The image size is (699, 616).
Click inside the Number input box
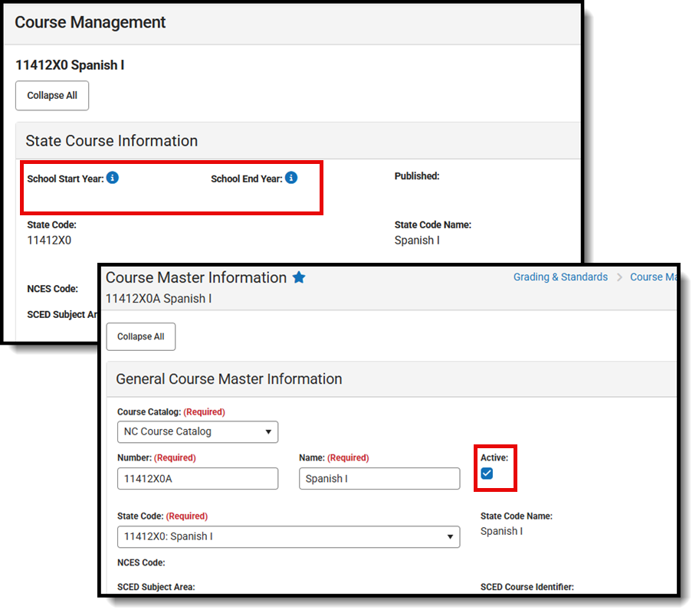(197, 478)
